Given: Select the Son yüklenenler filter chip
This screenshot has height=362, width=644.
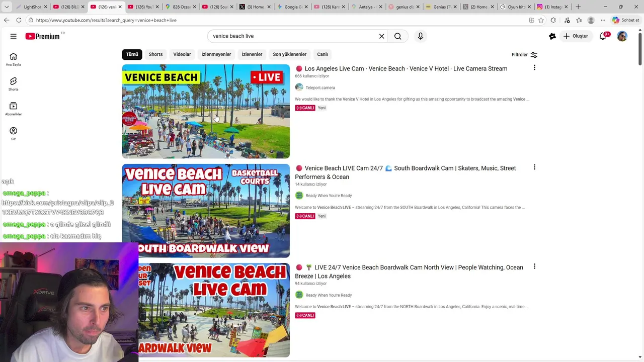Looking at the screenshot, I should [290, 54].
